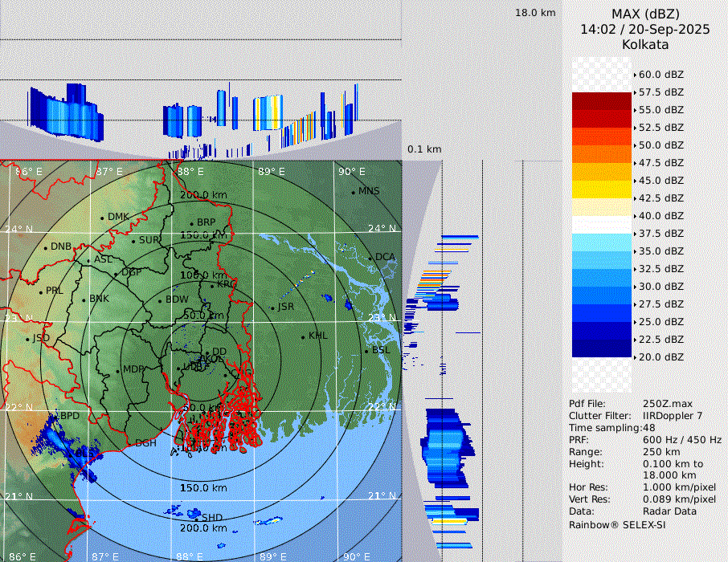Select the yellow swatch below 45.0 dBZ
The image size is (728, 562).
(602, 189)
